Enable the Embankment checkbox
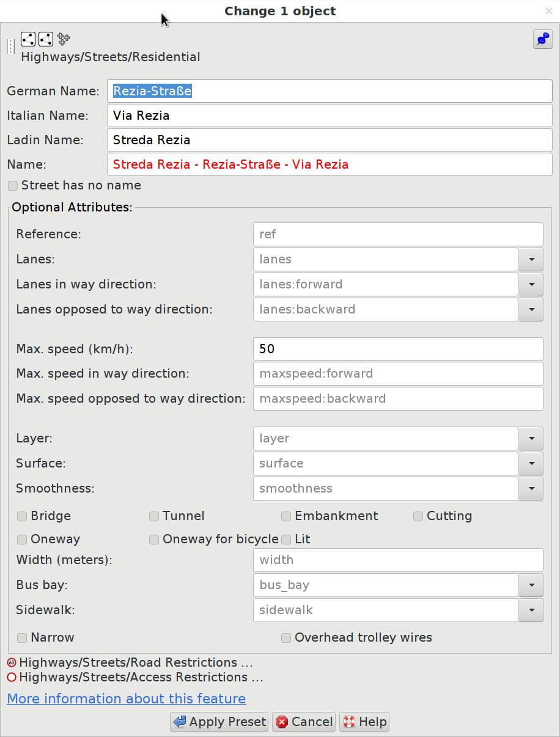Image resolution: width=560 pixels, height=737 pixels. point(286,516)
